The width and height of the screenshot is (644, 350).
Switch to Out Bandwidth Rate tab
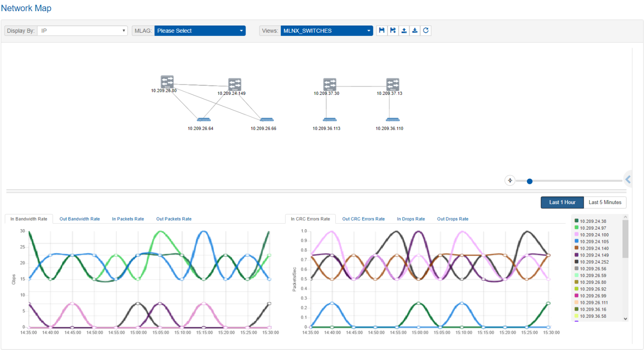point(80,219)
